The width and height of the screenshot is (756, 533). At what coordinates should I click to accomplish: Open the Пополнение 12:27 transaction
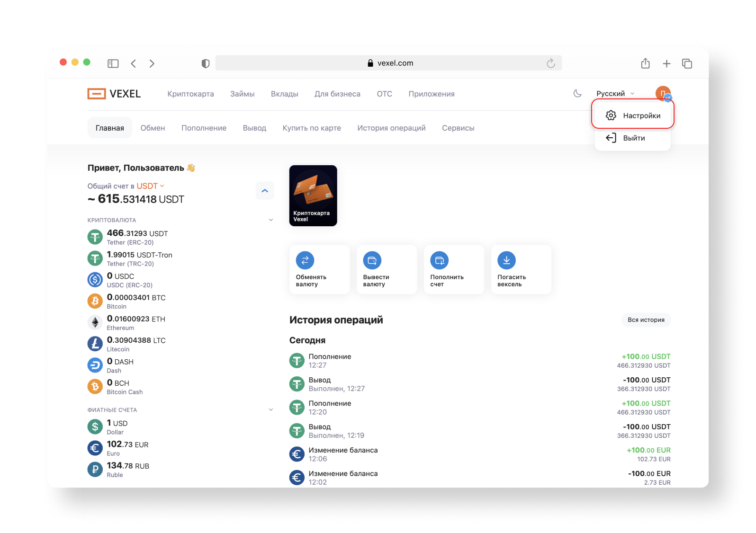(x=480, y=361)
